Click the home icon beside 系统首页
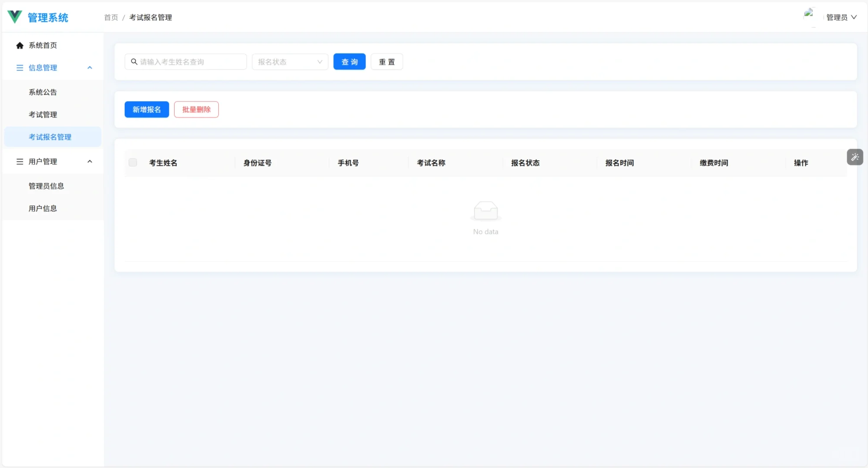 19,45
